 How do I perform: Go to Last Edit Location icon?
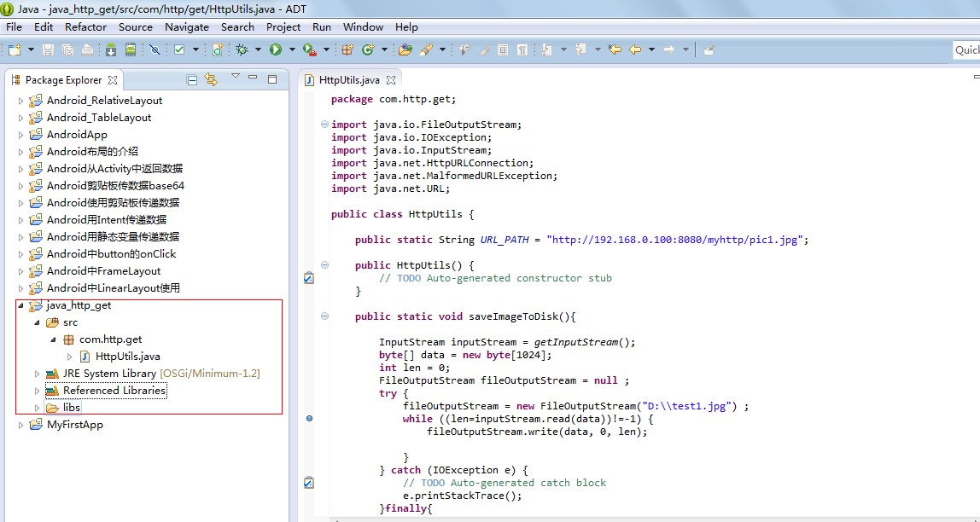click(615, 50)
